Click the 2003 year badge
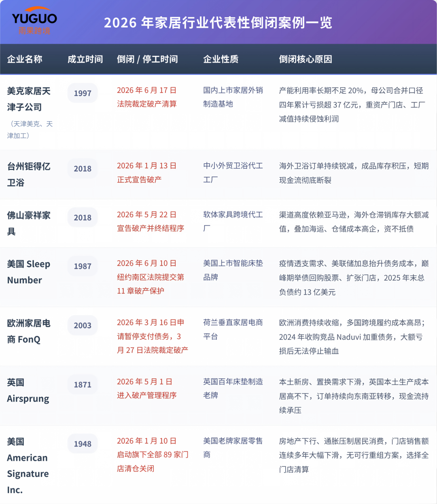Viewport: 437px width, 504px height. (x=83, y=325)
